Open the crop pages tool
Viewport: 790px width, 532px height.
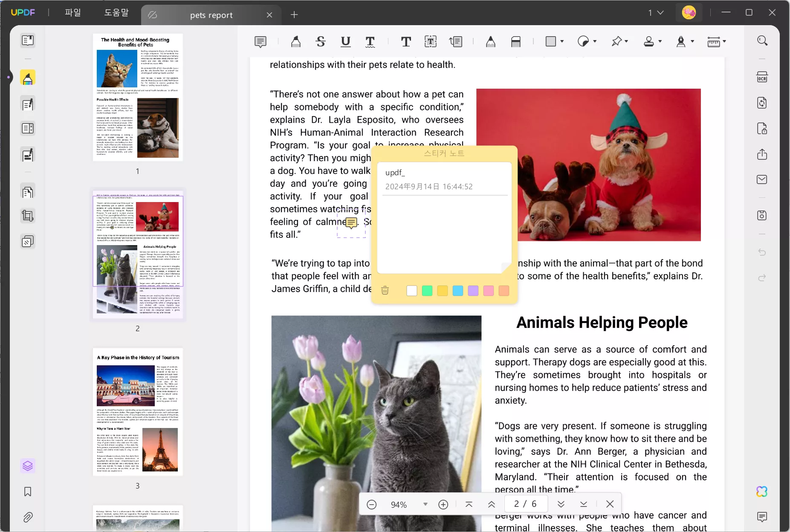click(x=28, y=216)
